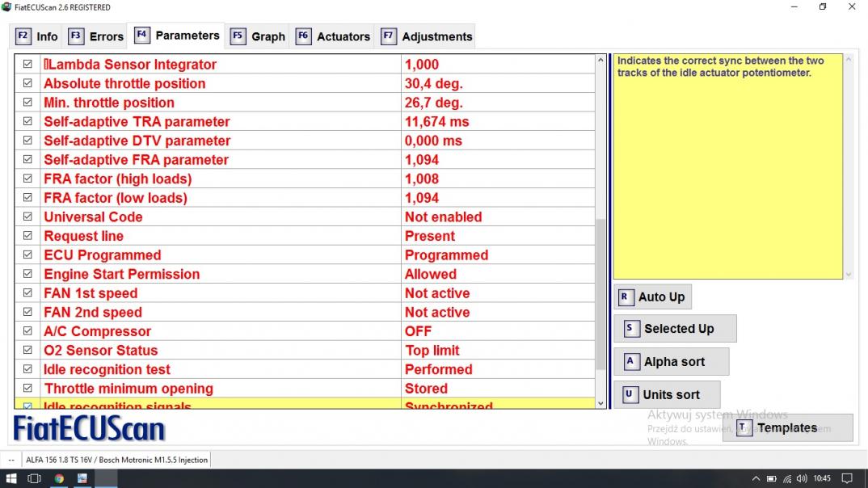Uncheck Min. throttle position checkbox
This screenshot has width=868, height=488.
click(x=27, y=103)
